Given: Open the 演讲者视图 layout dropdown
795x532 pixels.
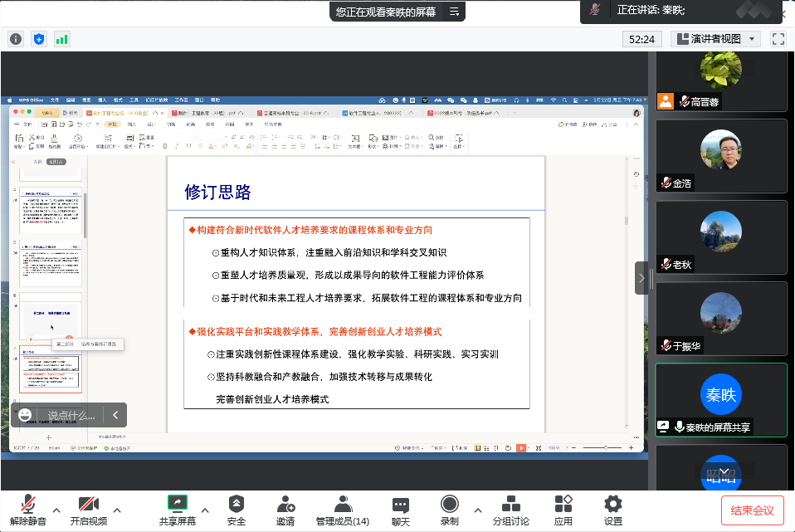Looking at the screenshot, I should click(x=715, y=39).
